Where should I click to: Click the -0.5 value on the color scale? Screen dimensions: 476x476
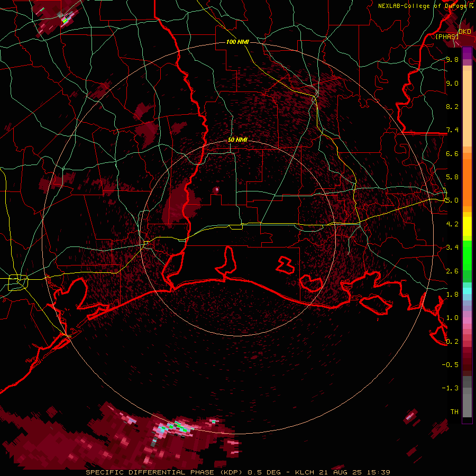point(450,364)
